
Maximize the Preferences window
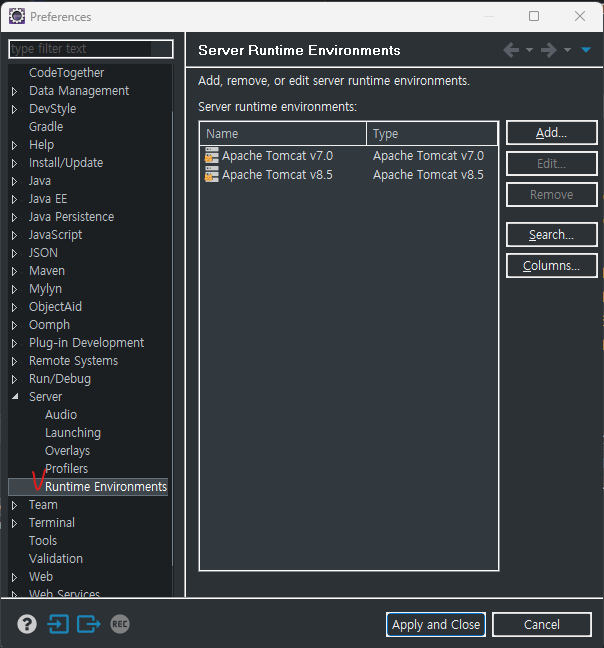pos(534,16)
